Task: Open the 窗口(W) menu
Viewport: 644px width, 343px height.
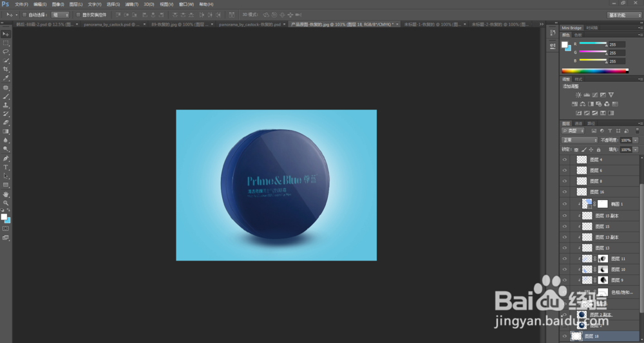Action: coord(187,4)
